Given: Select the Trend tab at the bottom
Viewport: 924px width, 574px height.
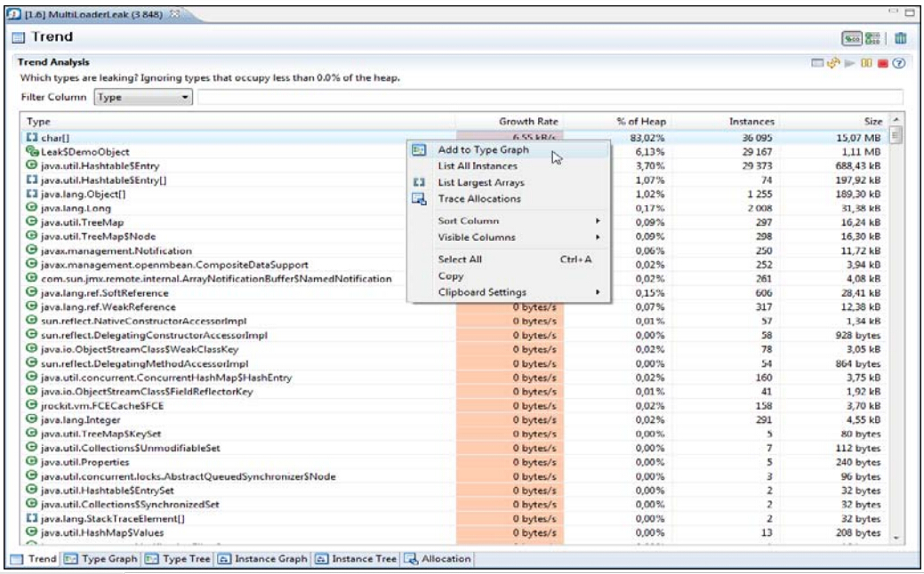Looking at the screenshot, I should pyautogui.click(x=34, y=559).
